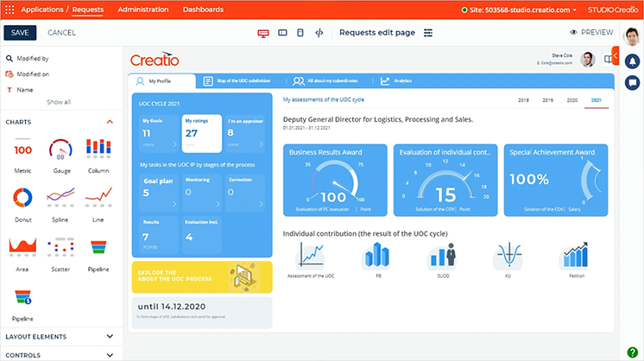Viewport: 644px width, 361px height.
Task: Click Evaluation of individual contribution gauge
Action: click(445, 180)
